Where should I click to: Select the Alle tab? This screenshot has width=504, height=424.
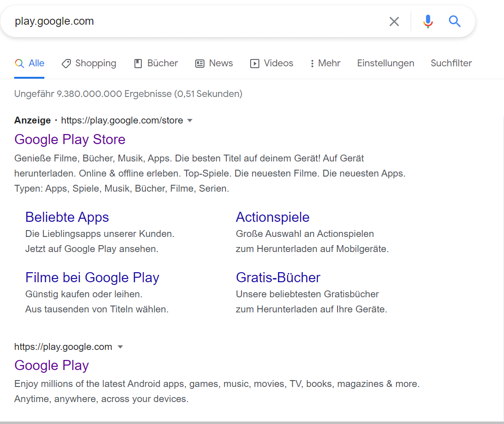(30, 63)
